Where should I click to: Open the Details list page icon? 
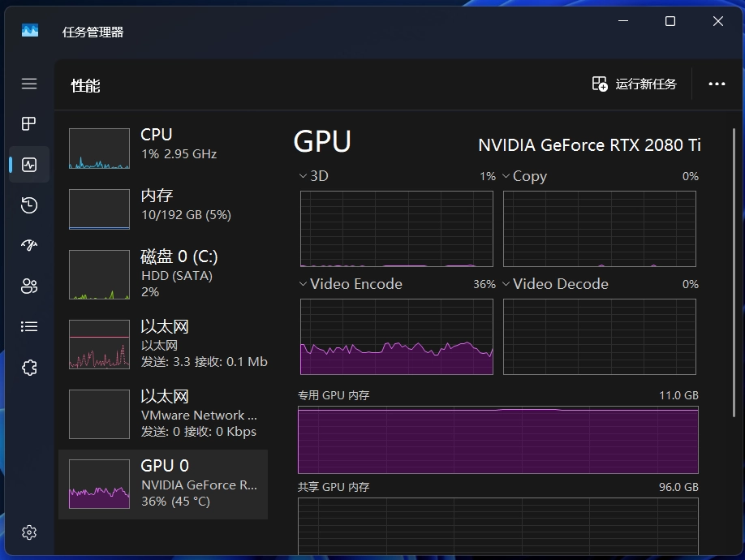click(29, 327)
